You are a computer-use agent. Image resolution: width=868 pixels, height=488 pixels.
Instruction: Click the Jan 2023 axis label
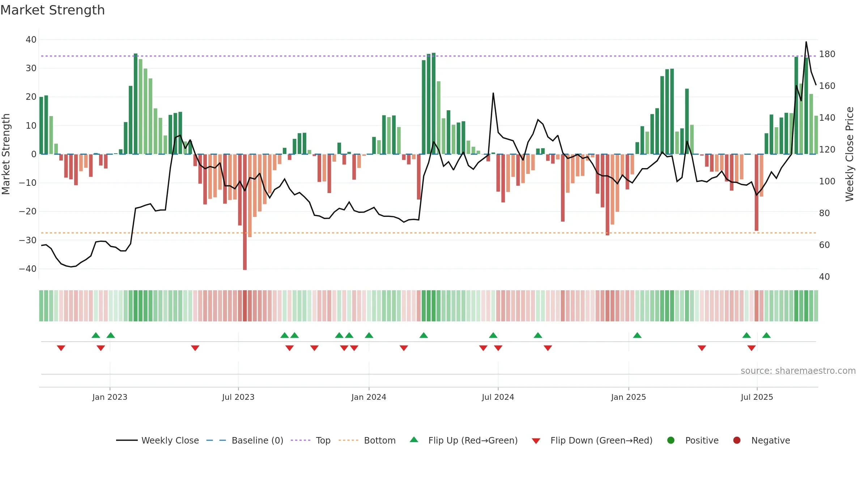(x=110, y=397)
